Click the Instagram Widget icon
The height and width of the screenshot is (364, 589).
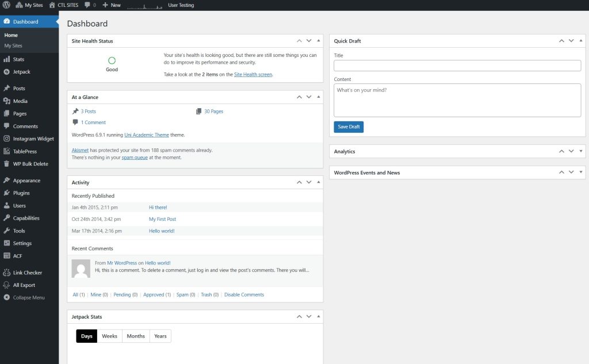click(x=7, y=139)
